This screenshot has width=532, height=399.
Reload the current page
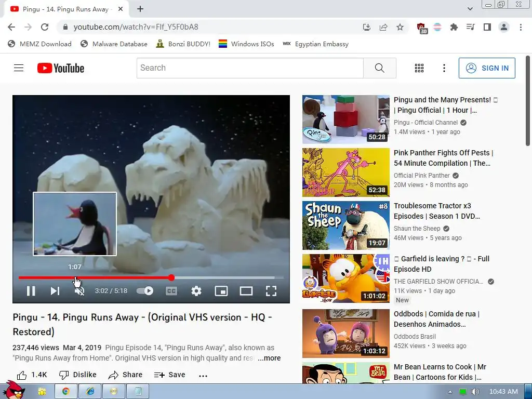click(45, 27)
